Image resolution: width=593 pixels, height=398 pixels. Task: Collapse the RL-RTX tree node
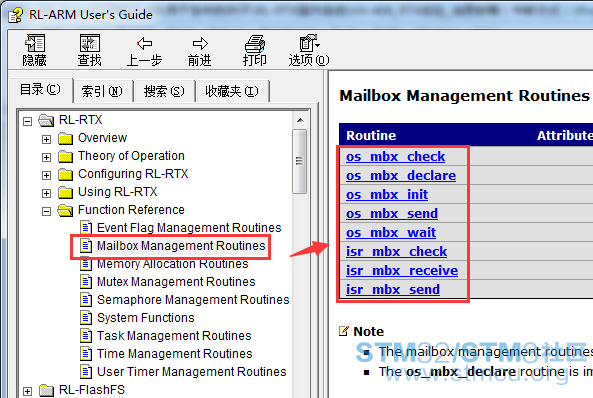coord(27,121)
